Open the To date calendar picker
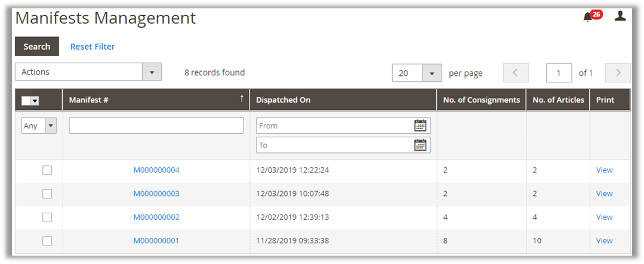 pyautogui.click(x=420, y=145)
